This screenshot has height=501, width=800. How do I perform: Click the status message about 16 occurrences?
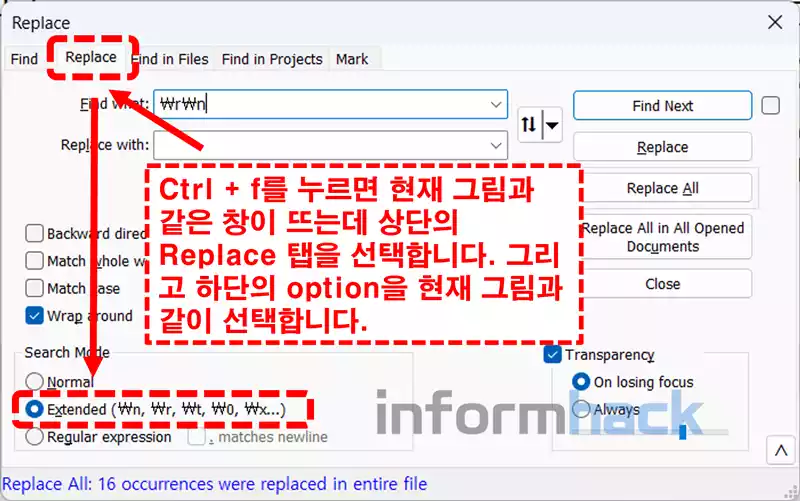pyautogui.click(x=214, y=484)
